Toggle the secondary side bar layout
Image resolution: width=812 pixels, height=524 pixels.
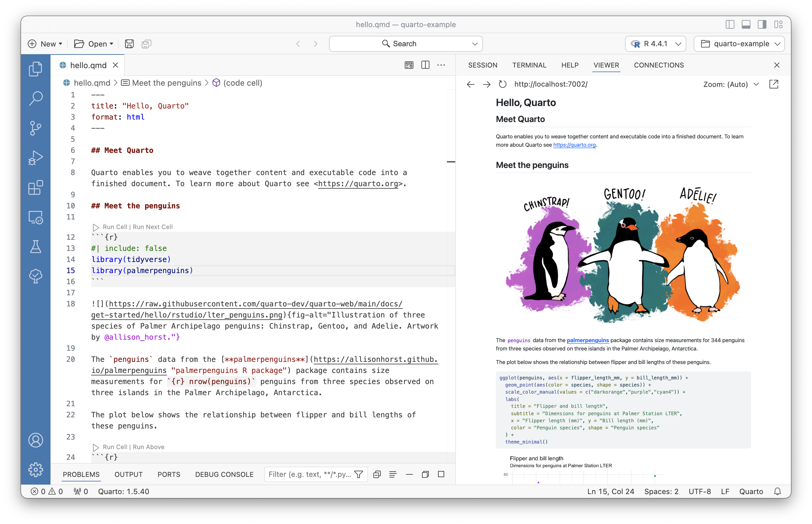pyautogui.click(x=762, y=24)
